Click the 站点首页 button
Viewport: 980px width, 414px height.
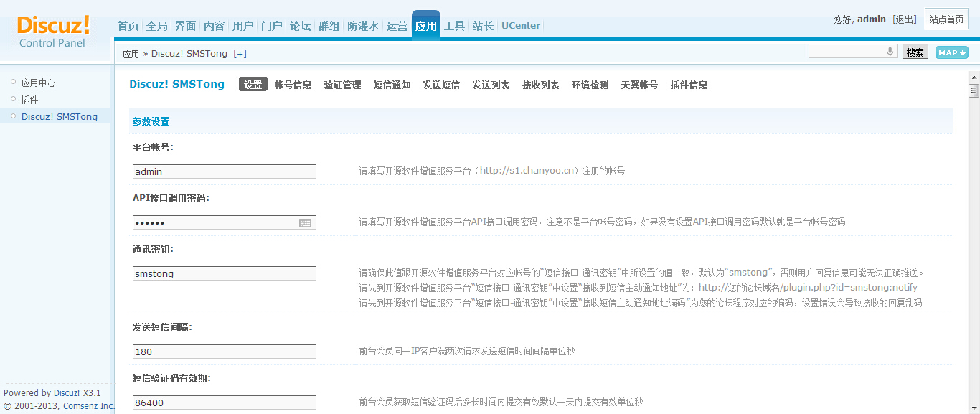tap(946, 19)
